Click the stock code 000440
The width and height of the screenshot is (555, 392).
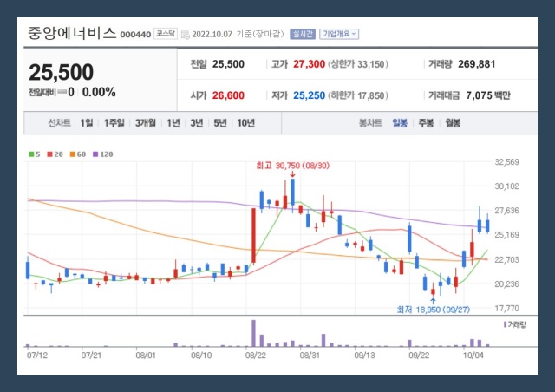point(135,35)
